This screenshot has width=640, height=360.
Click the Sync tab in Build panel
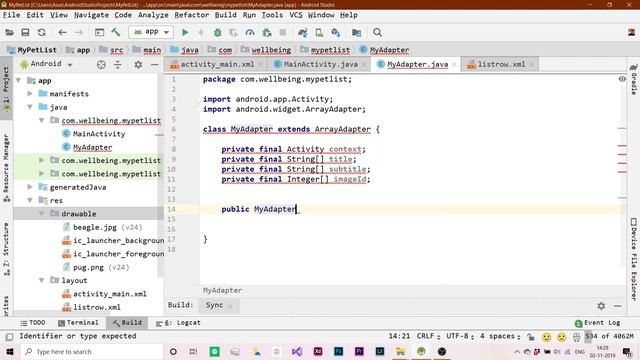tap(214, 305)
